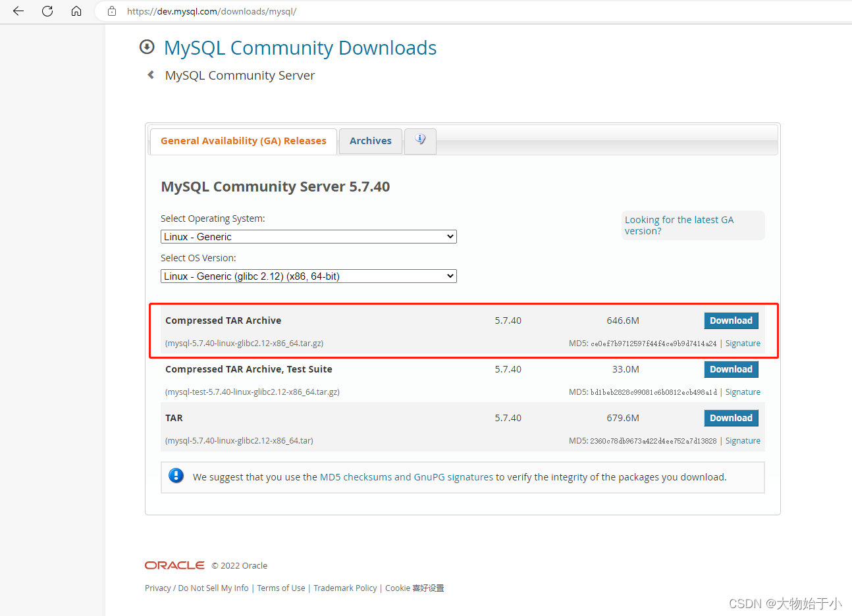This screenshot has height=616, width=852.
Task: Open the Trademark Policy footer link
Action: point(345,588)
